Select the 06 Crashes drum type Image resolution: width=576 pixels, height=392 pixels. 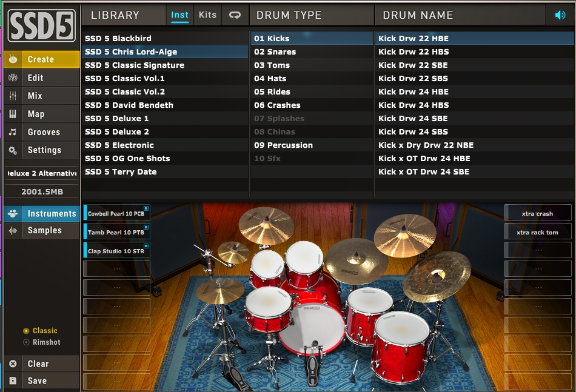[312, 105]
